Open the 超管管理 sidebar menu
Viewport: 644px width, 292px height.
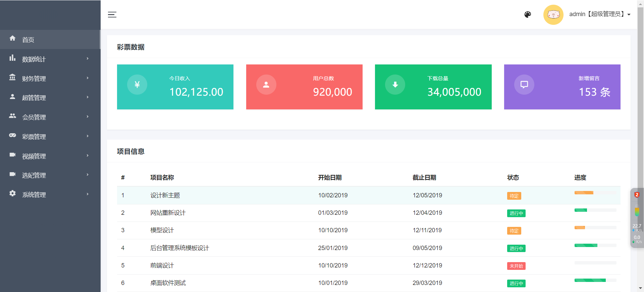tap(34, 98)
